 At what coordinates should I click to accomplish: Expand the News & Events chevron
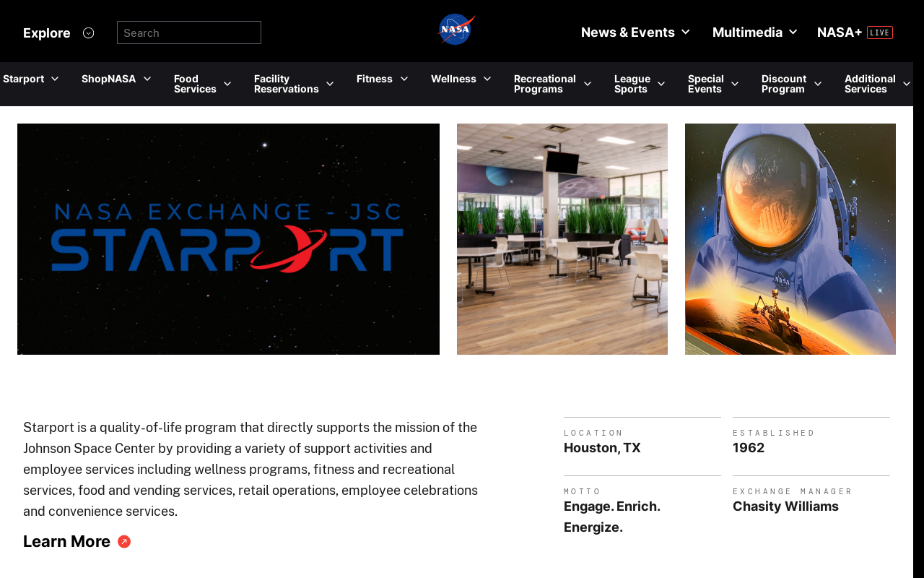point(685,32)
